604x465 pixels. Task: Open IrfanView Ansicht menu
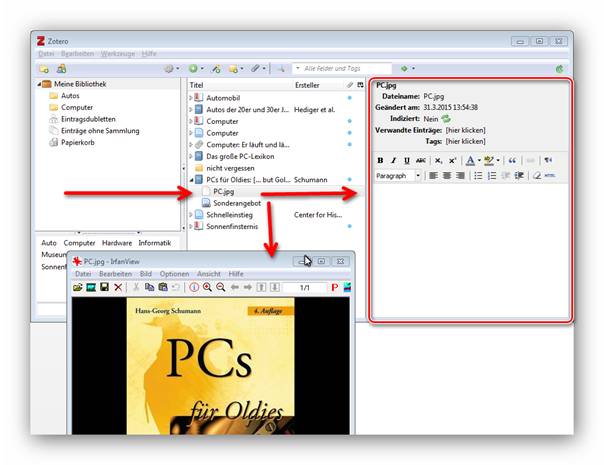(209, 274)
